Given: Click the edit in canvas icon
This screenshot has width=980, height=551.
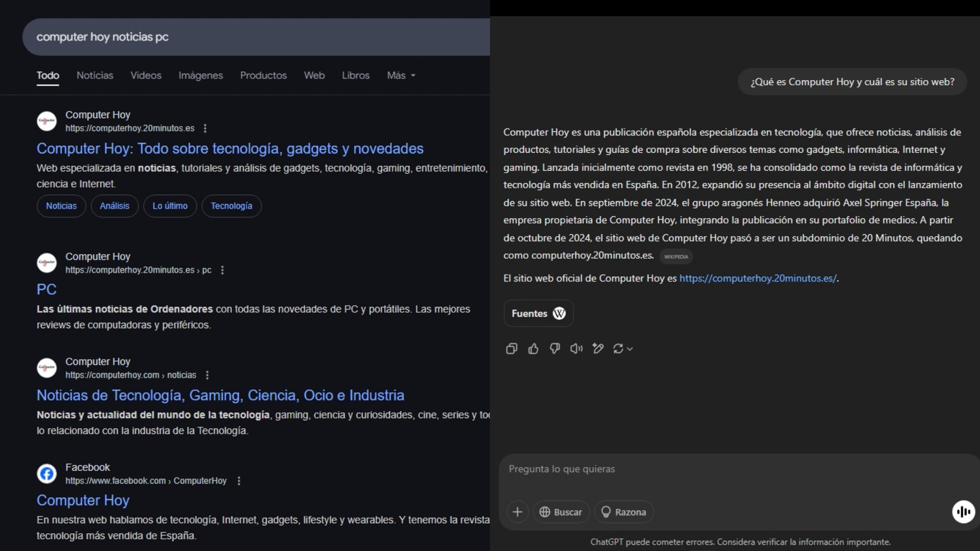Looking at the screenshot, I should [x=598, y=348].
